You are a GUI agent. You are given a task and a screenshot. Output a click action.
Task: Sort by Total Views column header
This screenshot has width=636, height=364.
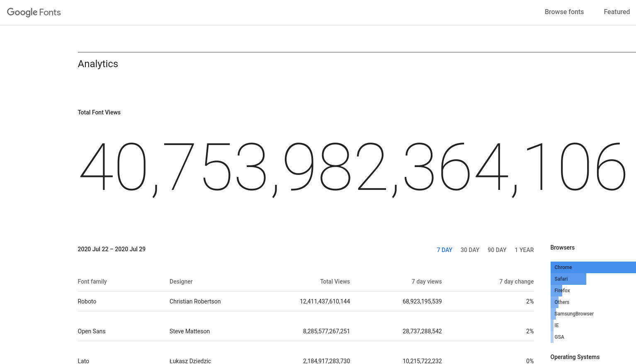pyautogui.click(x=335, y=281)
